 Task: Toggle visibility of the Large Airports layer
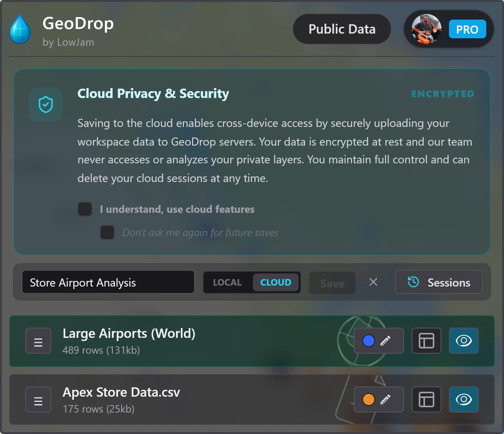pyautogui.click(x=464, y=341)
